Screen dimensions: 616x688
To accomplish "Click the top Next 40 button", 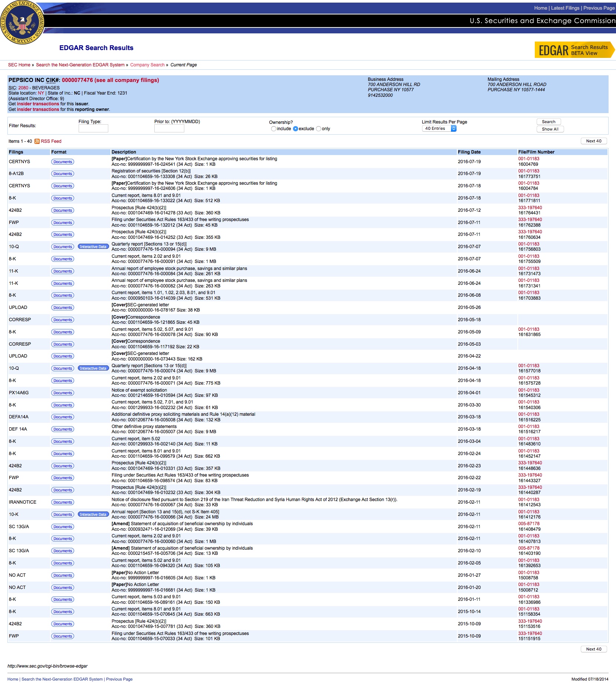I will [594, 141].
